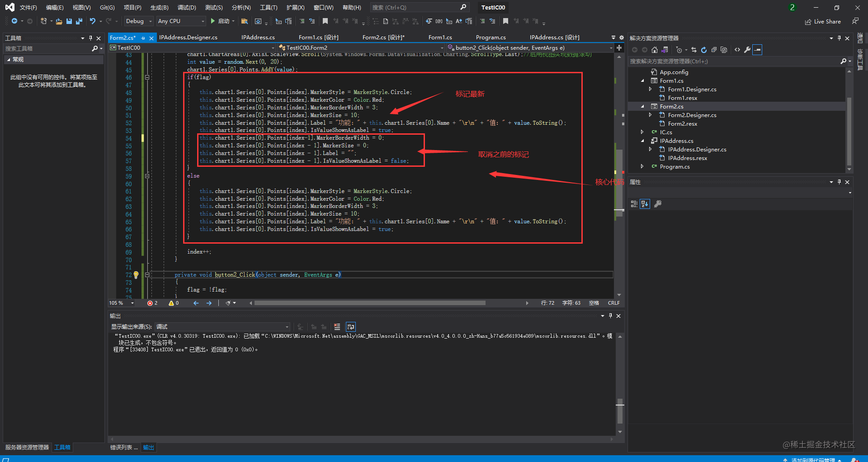Open the 调试(D) Debug menu
The width and height of the screenshot is (868, 462).
[187, 8]
